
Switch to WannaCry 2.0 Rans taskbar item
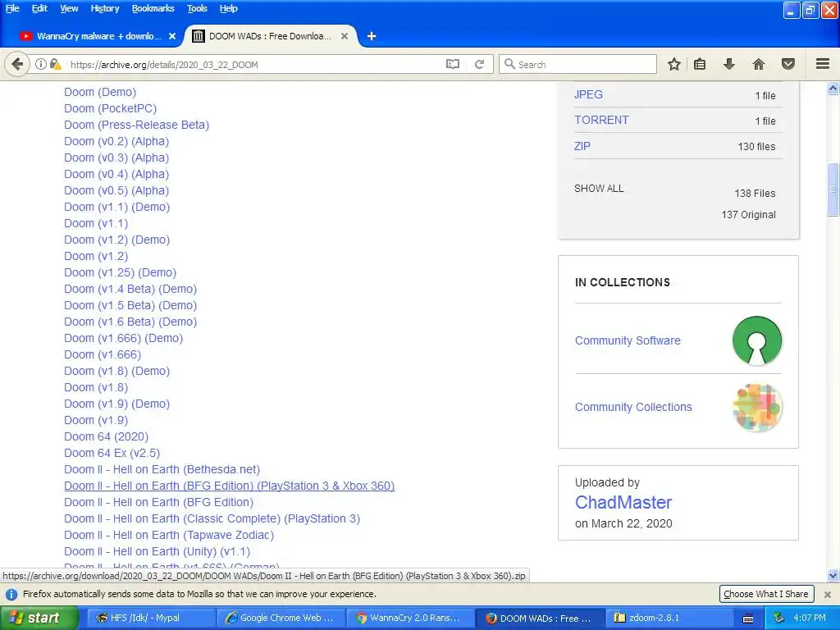coord(410,618)
